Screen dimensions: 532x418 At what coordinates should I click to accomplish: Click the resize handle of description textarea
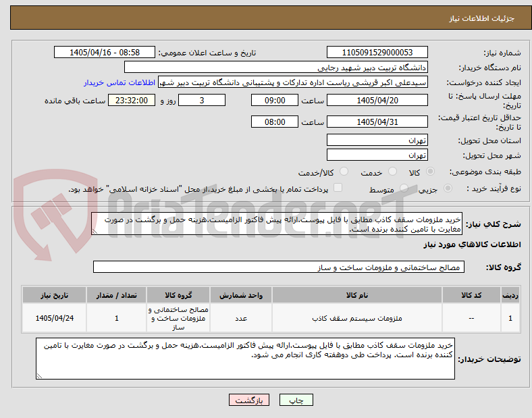(95, 232)
